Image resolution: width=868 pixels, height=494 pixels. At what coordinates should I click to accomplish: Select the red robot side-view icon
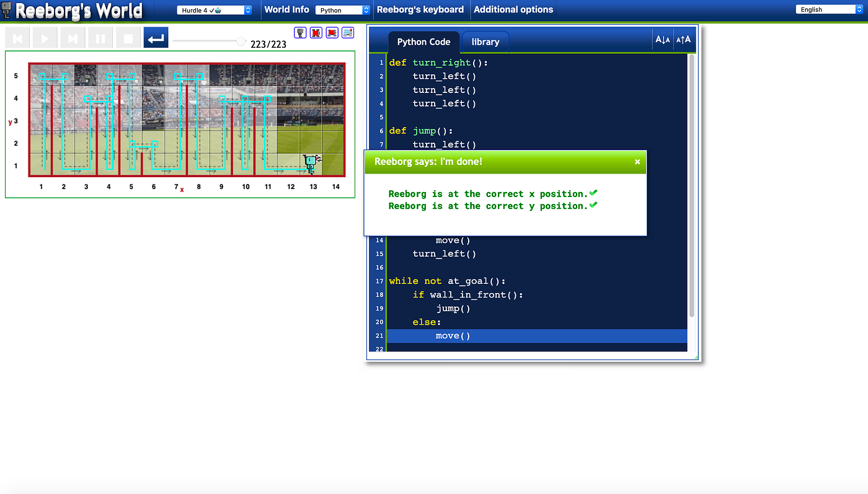coord(332,32)
